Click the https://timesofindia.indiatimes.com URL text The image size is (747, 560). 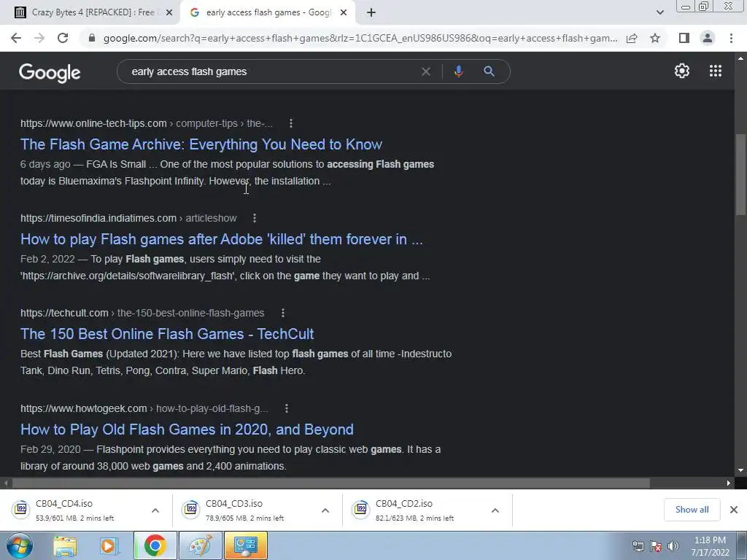pos(98,218)
